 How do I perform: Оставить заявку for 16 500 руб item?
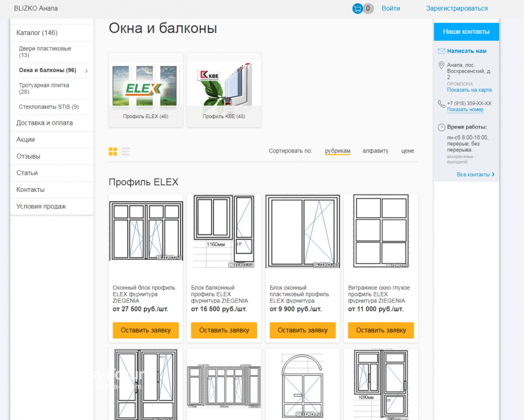224,330
